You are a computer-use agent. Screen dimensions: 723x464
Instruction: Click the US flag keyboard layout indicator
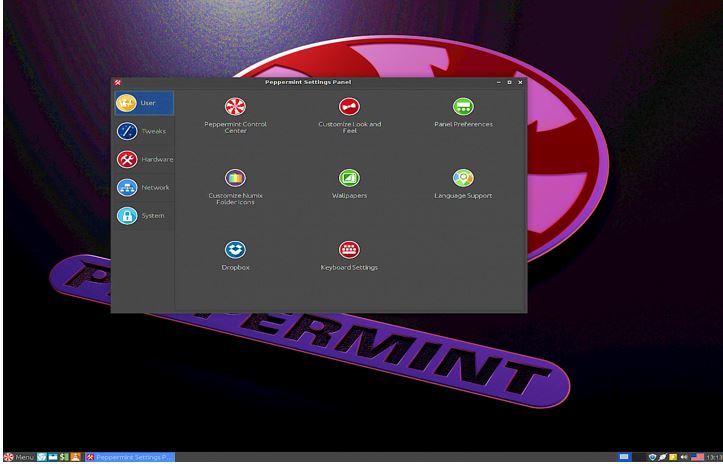697,457
